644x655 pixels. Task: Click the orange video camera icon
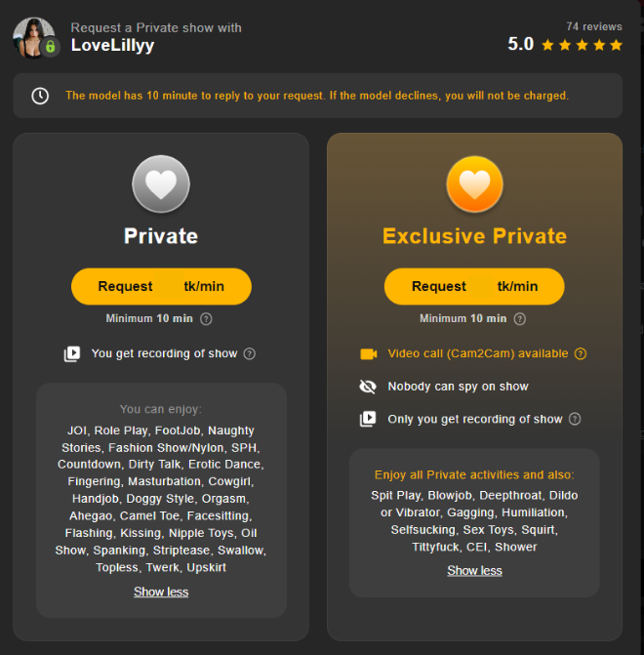[369, 354]
